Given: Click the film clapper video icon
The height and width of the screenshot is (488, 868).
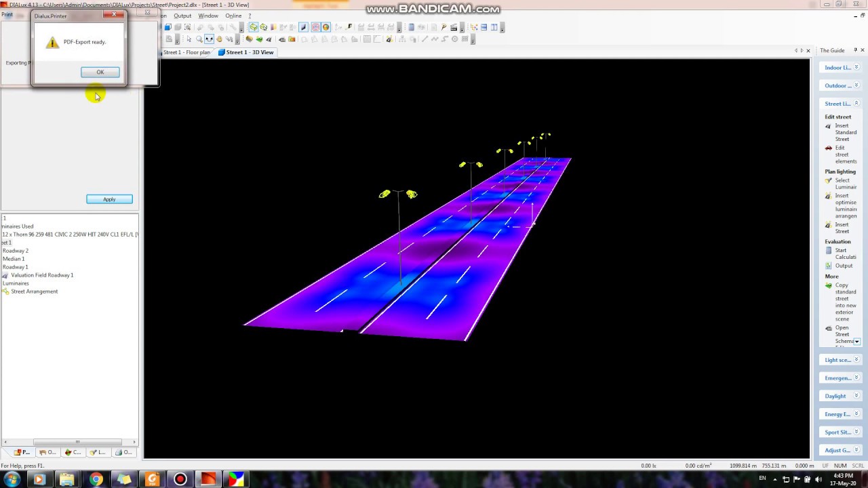Looking at the screenshot, I should [454, 27].
